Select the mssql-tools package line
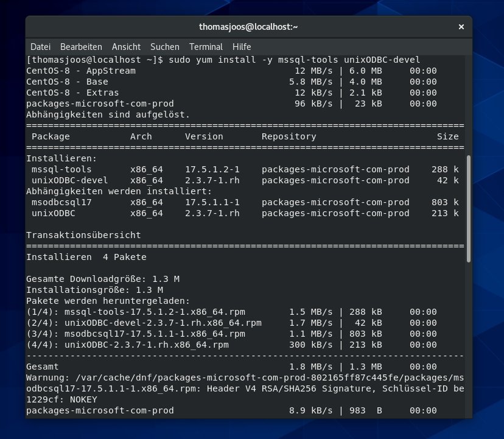Image resolution: width=504 pixels, height=439 pixels. click(x=61, y=169)
